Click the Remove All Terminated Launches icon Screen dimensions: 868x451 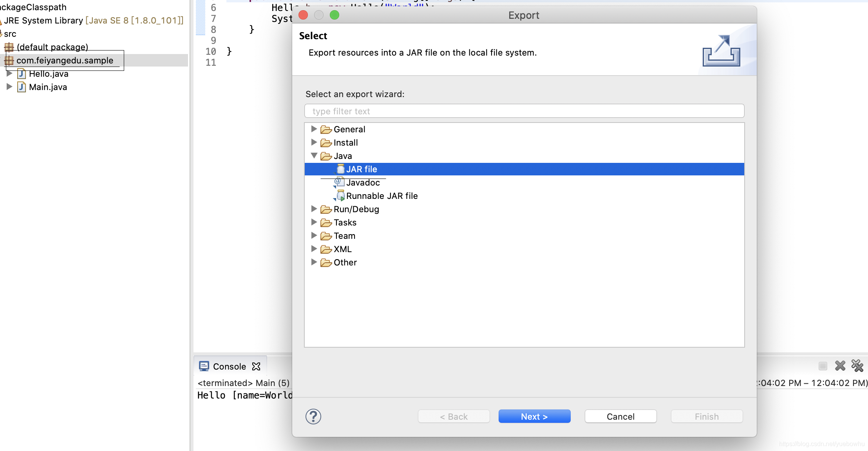857,366
